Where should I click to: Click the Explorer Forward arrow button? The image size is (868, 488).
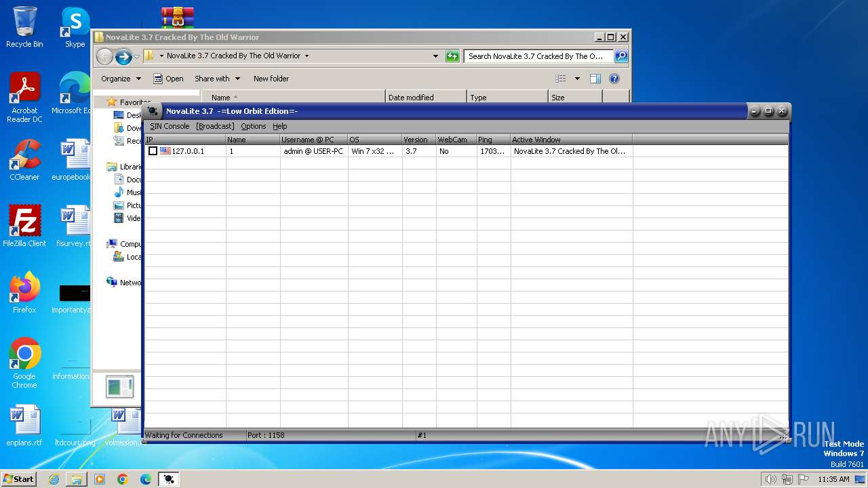(x=123, y=56)
